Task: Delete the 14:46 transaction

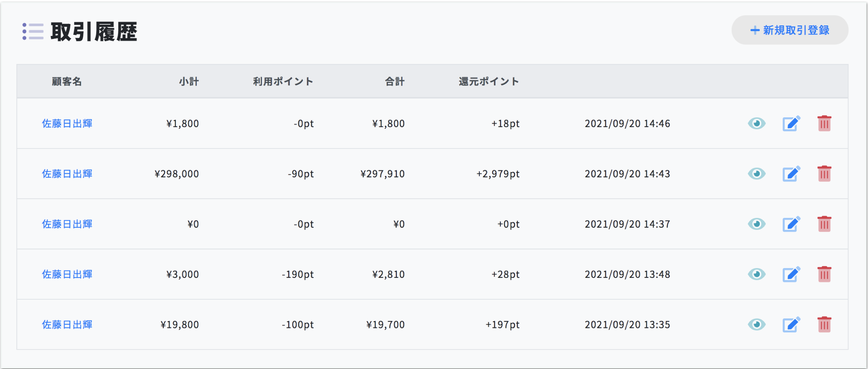Action: click(824, 123)
